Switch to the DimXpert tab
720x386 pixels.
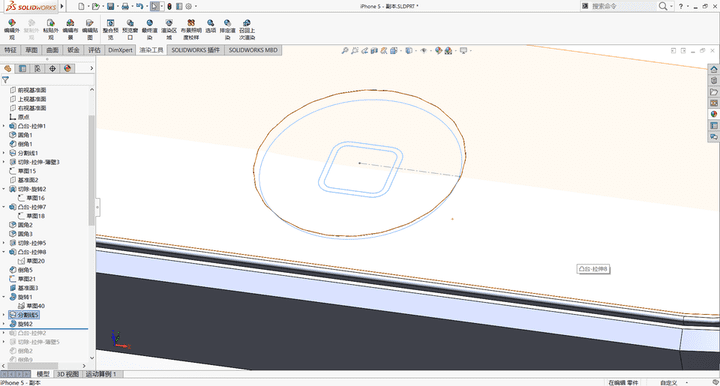pos(120,50)
